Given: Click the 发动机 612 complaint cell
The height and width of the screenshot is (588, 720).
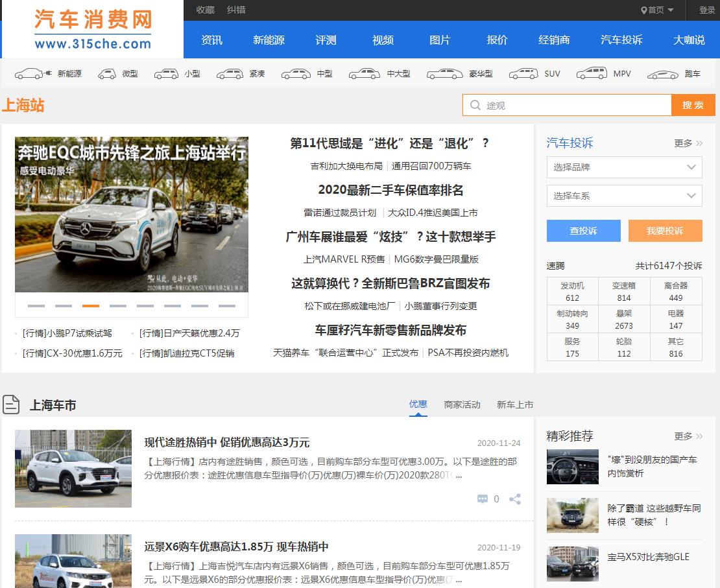Looking at the screenshot, I should (x=573, y=292).
